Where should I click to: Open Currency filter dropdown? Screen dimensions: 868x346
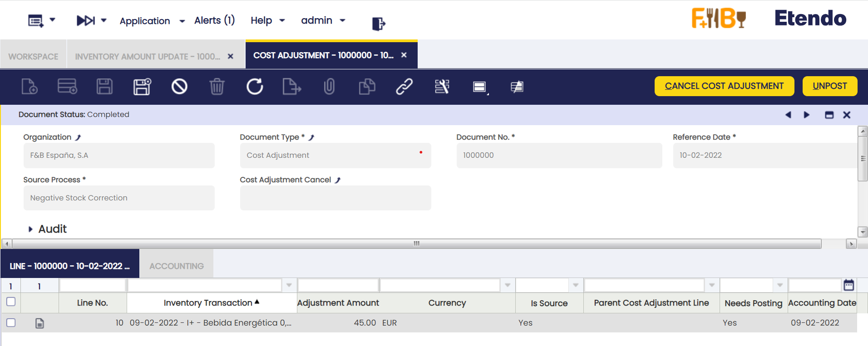508,285
